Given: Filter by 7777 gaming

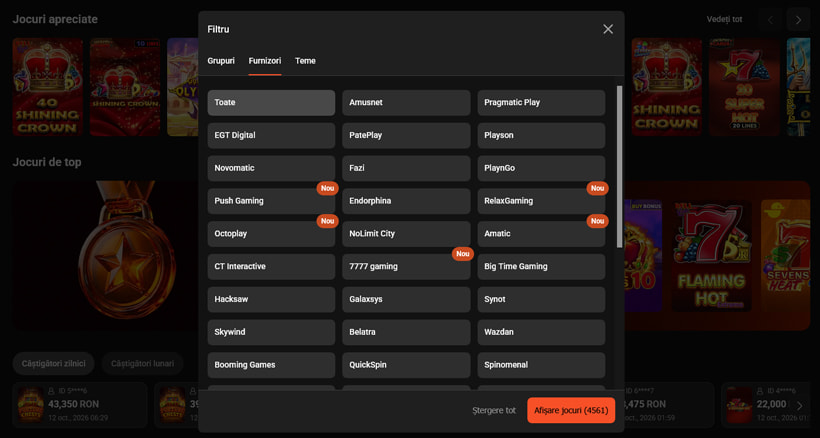Looking at the screenshot, I should (x=406, y=267).
